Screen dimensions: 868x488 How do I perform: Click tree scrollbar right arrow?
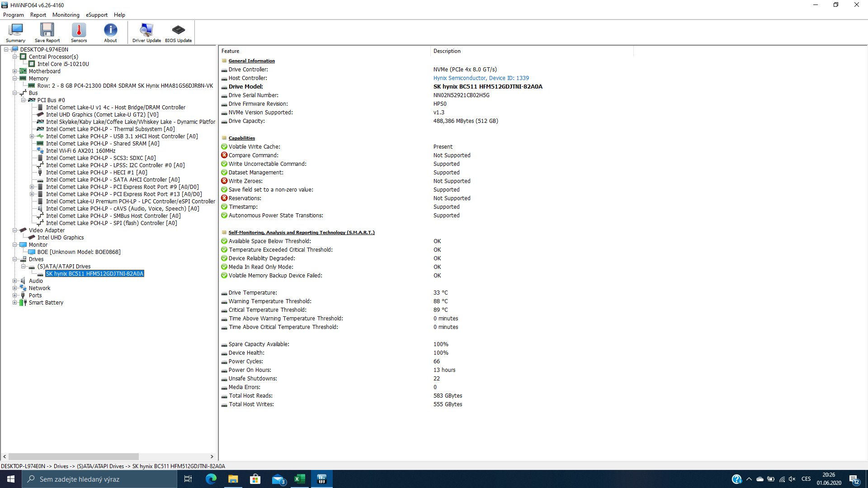pyautogui.click(x=212, y=457)
